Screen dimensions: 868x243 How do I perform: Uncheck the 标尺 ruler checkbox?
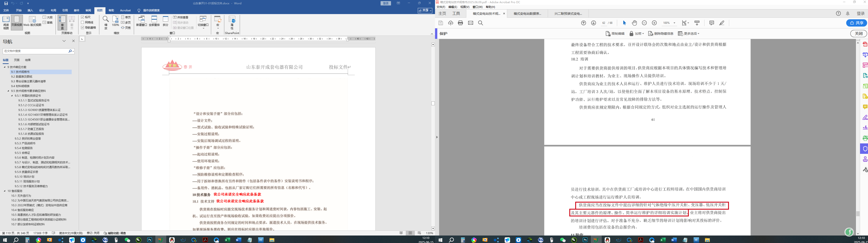pos(83,17)
